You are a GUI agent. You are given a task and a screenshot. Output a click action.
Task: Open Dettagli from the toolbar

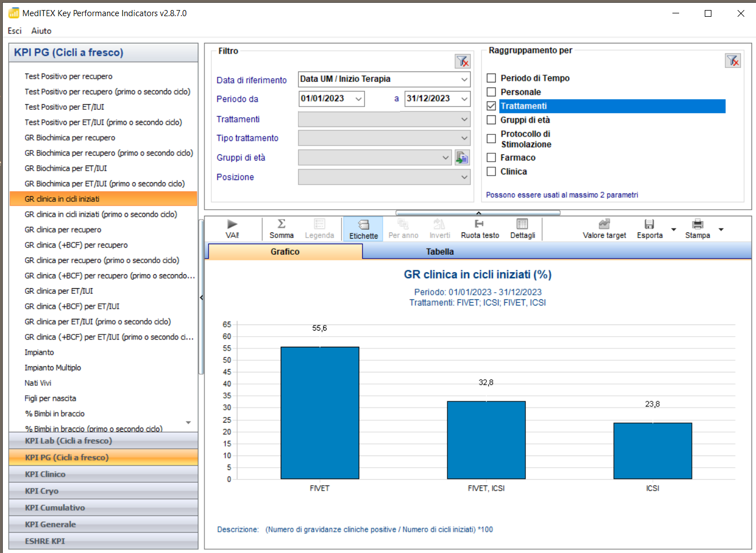[522, 224]
